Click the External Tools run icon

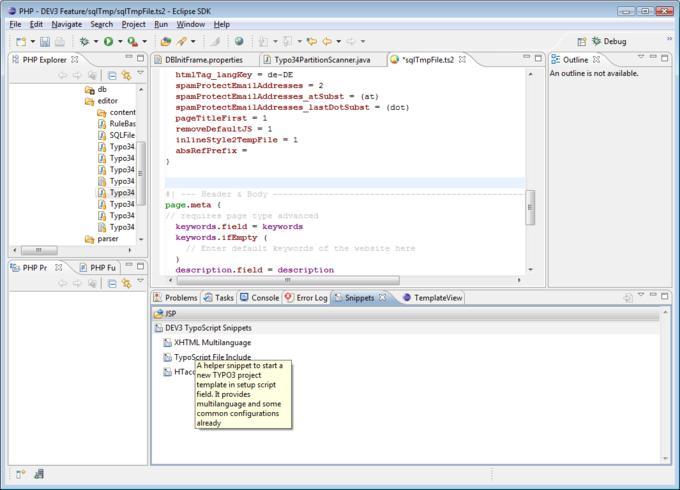tap(133, 42)
